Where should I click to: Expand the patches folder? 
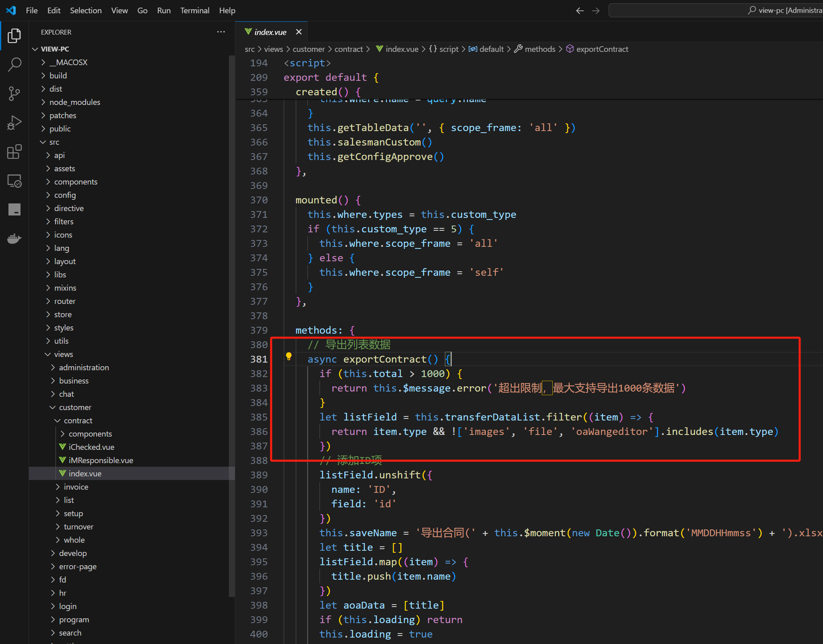point(132,115)
